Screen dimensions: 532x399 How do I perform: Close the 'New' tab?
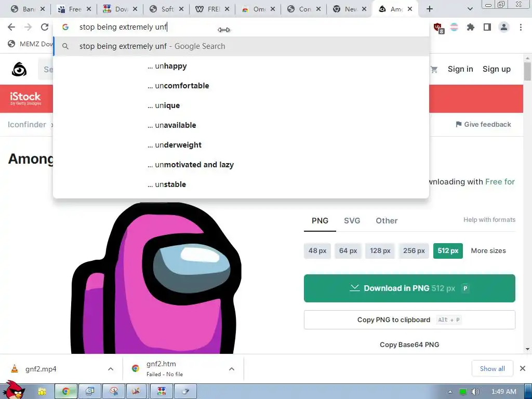pos(364,9)
